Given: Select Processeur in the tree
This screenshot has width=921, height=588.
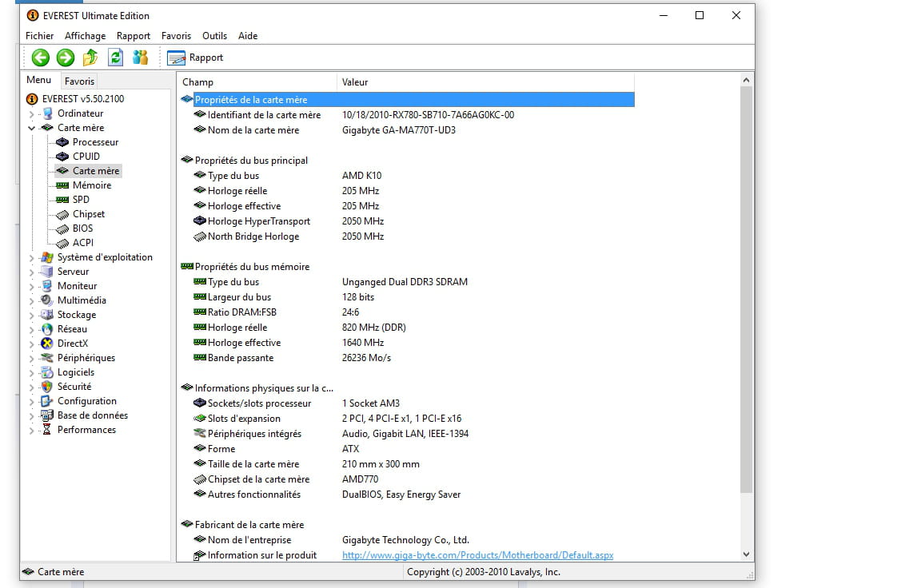Looking at the screenshot, I should (x=95, y=142).
